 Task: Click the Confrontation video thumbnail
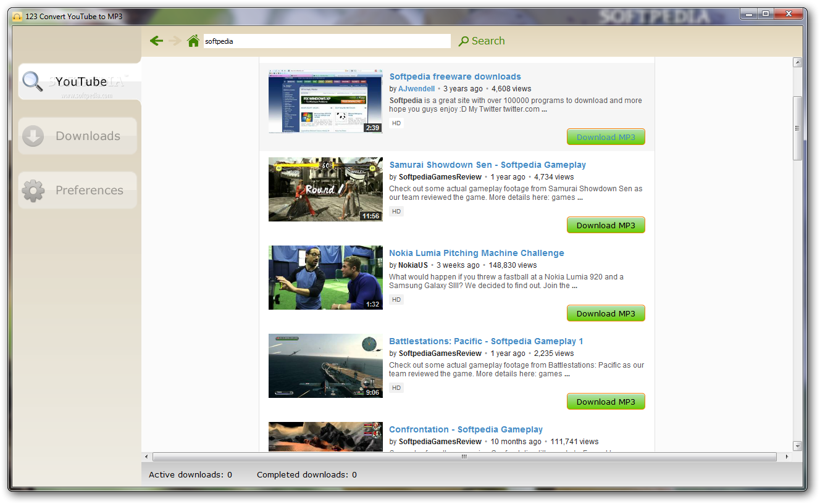[325, 437]
